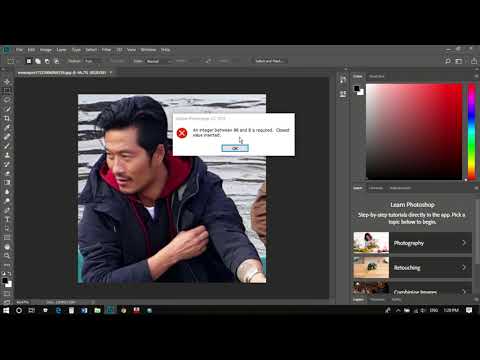Open the Learn panel options menu

pyautogui.click(x=477, y=188)
